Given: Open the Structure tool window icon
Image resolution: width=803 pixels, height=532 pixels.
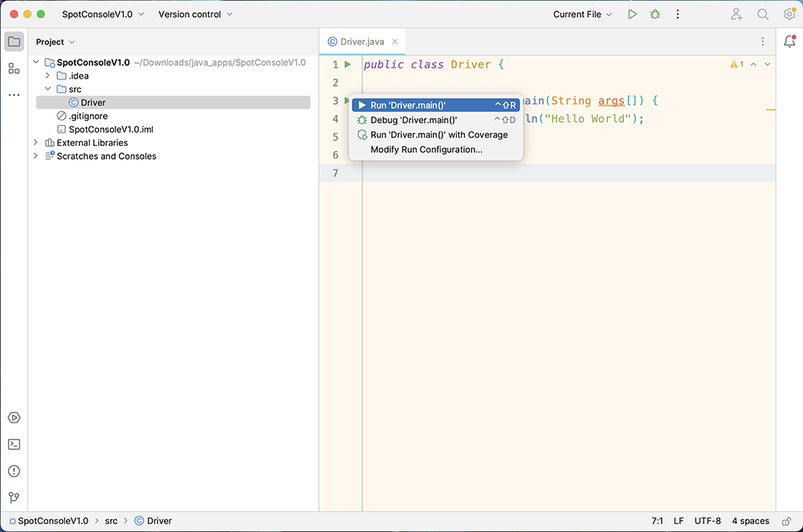Looking at the screenshot, I should [x=14, y=68].
